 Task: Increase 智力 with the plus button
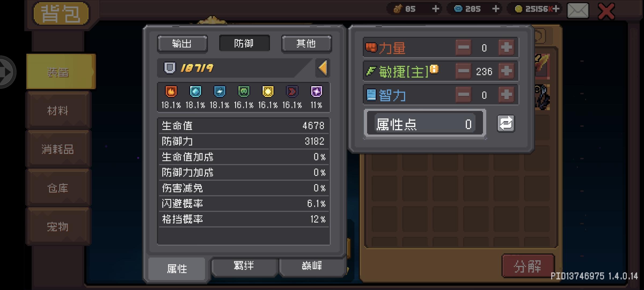(506, 95)
